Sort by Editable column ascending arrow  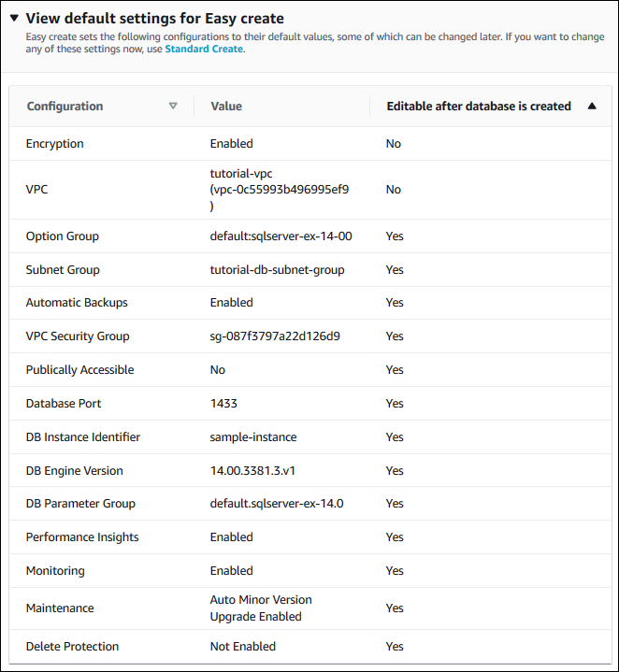(592, 107)
